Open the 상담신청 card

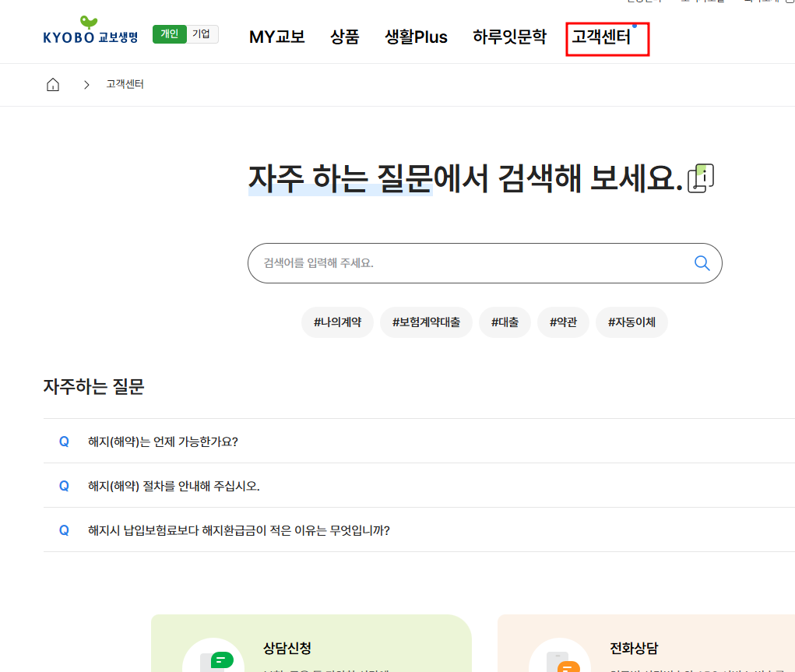tap(311, 644)
